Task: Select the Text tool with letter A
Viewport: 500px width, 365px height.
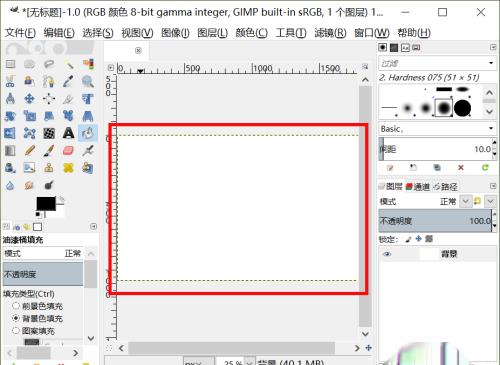Action: (68, 133)
